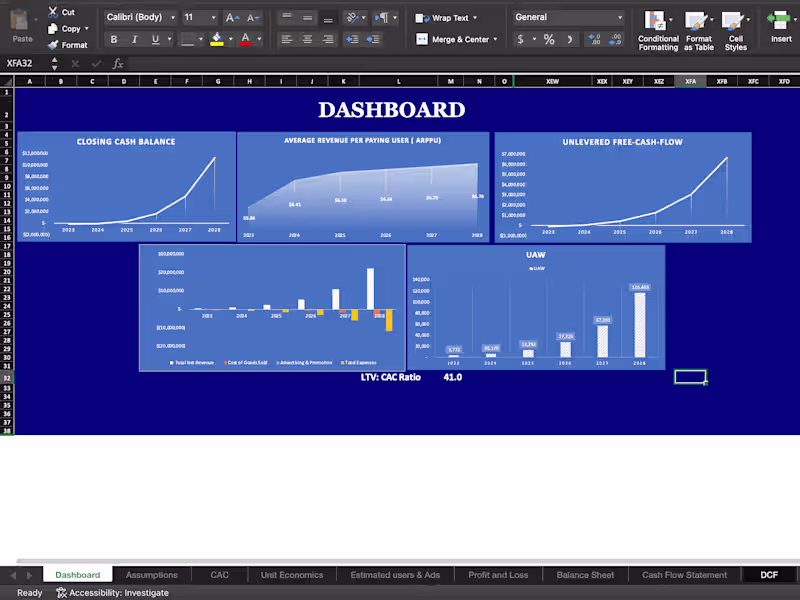Switch to the Assumptions sheet tab

tap(151, 575)
